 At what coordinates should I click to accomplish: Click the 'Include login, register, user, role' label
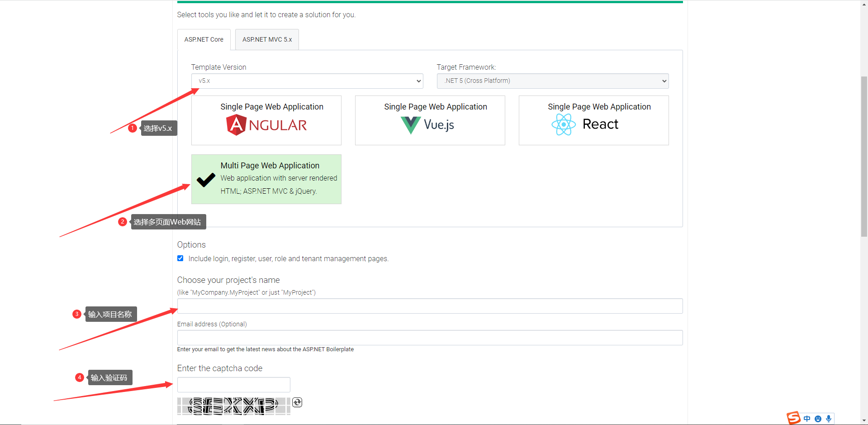289,259
